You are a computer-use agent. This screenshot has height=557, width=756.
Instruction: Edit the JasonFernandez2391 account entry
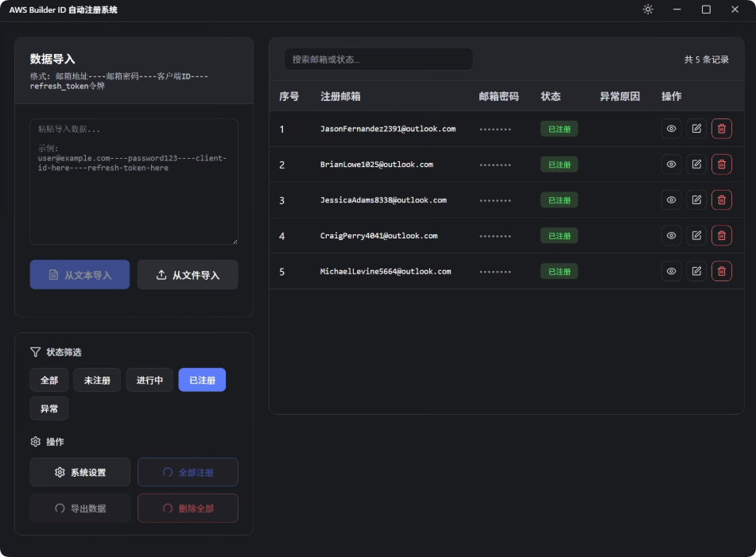coord(696,129)
